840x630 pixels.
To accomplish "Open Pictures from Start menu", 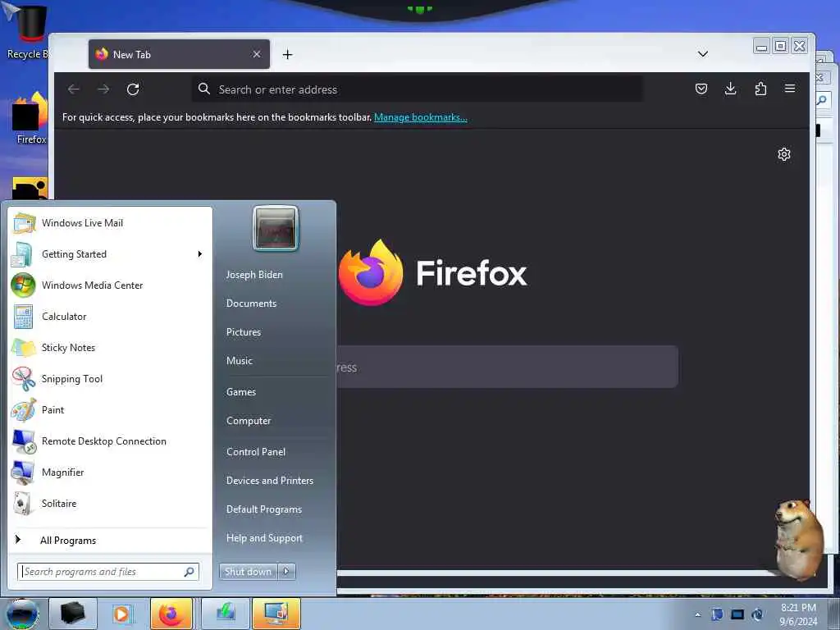I will coord(243,332).
